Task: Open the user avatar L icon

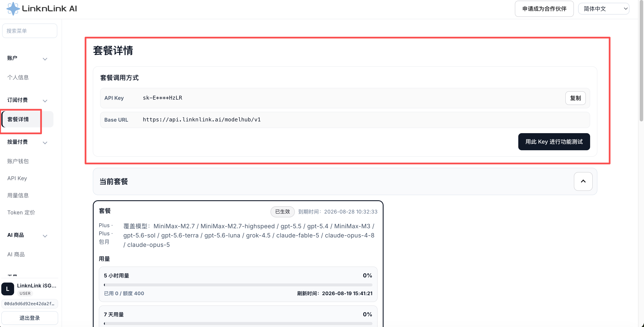Action: point(7,289)
